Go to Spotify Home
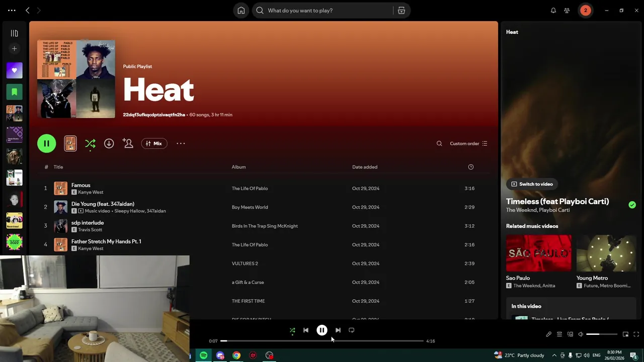The height and width of the screenshot is (362, 644). 241,11
